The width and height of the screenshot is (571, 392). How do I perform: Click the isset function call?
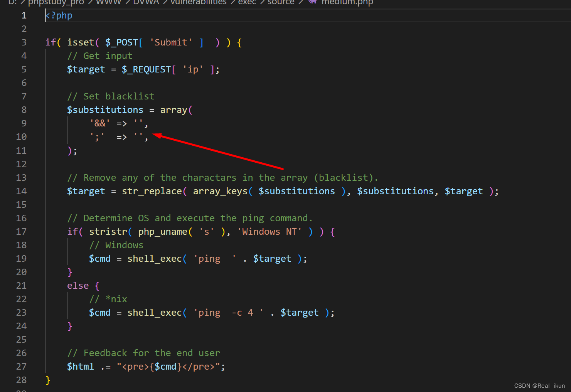81,42
